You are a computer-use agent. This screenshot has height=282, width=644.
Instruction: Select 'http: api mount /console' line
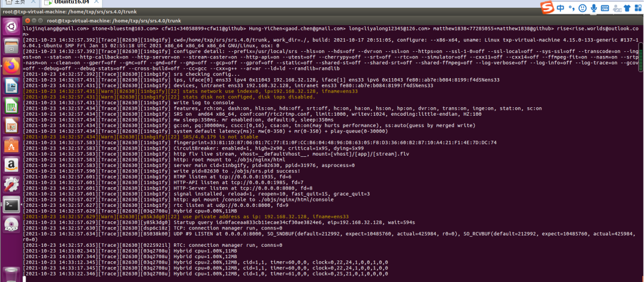click(x=178, y=200)
